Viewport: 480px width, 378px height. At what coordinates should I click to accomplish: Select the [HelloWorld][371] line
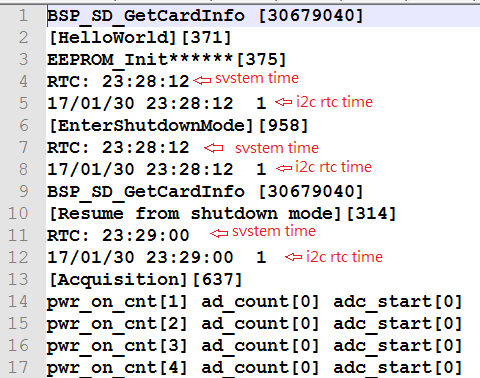tap(140, 37)
